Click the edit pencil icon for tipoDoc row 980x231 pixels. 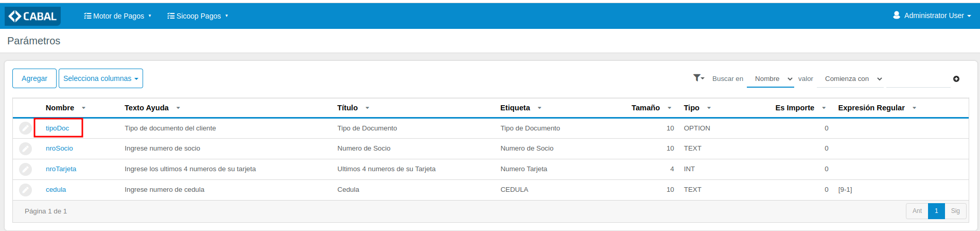point(25,128)
